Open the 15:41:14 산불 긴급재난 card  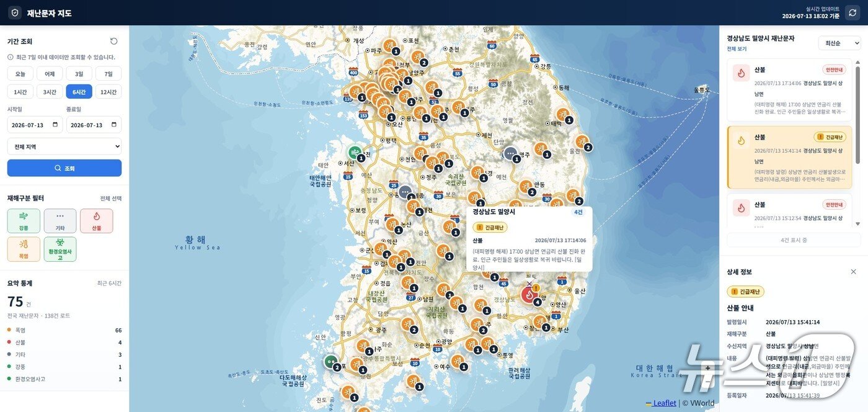click(789, 157)
